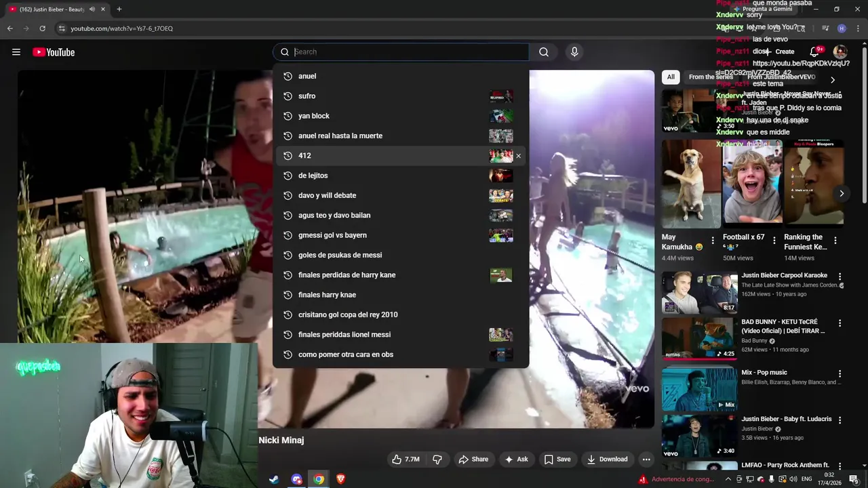The width and height of the screenshot is (868, 488).
Task: Choose goles de psukas de messi
Action: (401, 255)
